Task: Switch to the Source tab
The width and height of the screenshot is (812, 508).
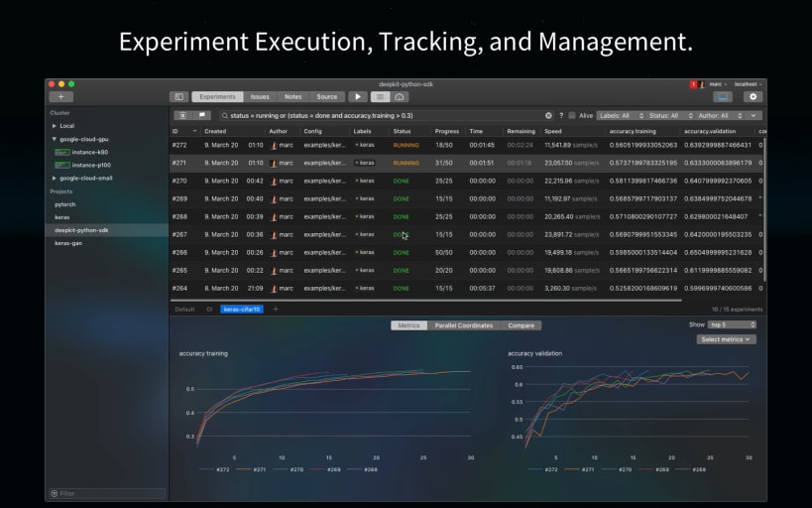Action: pyautogui.click(x=327, y=97)
